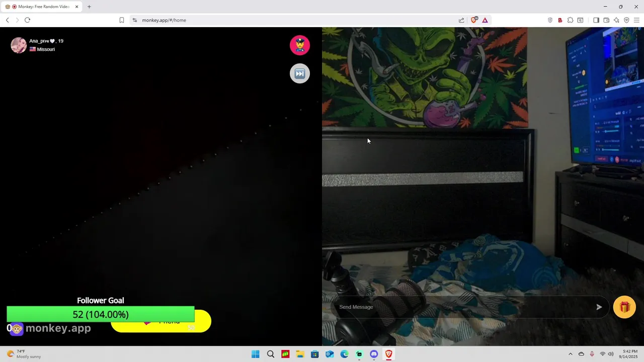644x362 pixels.
Task: Open Microsoft Store from taskbar
Action: 315,354
